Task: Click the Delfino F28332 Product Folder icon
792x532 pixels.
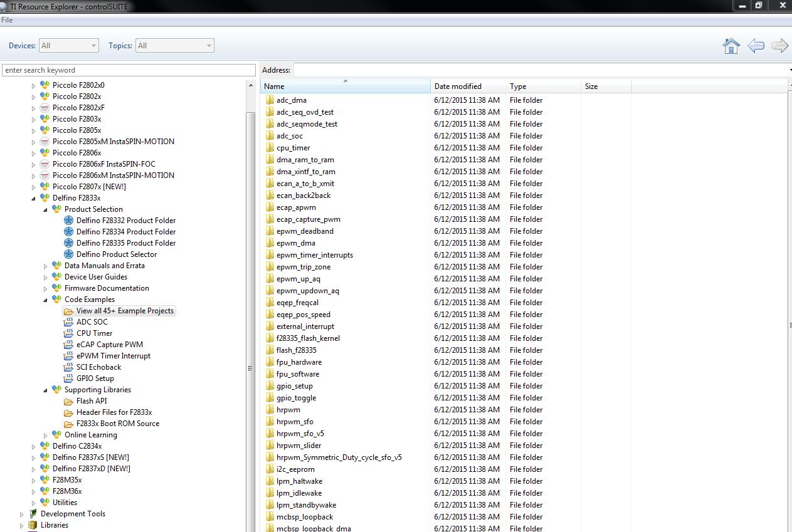Action: pos(69,221)
